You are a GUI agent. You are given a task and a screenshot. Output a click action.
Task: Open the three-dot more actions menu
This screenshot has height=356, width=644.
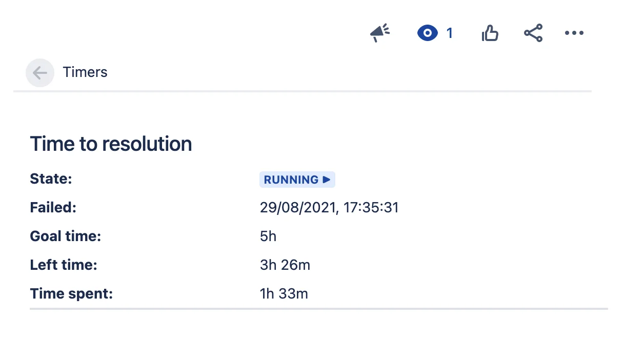[x=574, y=33]
